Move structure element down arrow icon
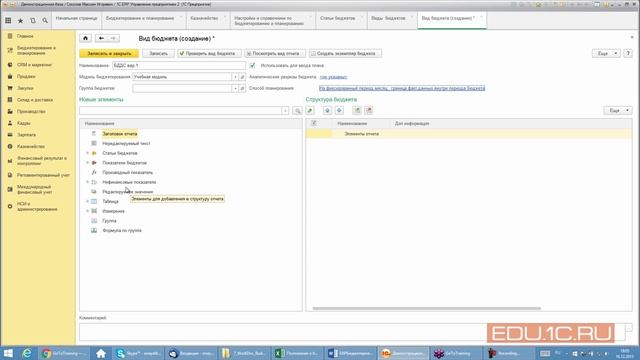 pyautogui.click(x=339, y=111)
